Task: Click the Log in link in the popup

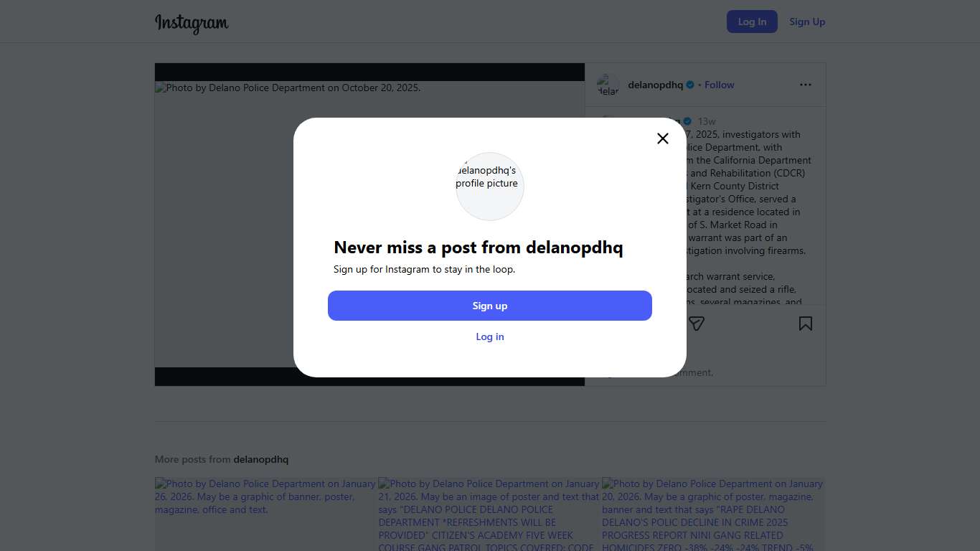Action: tap(490, 336)
